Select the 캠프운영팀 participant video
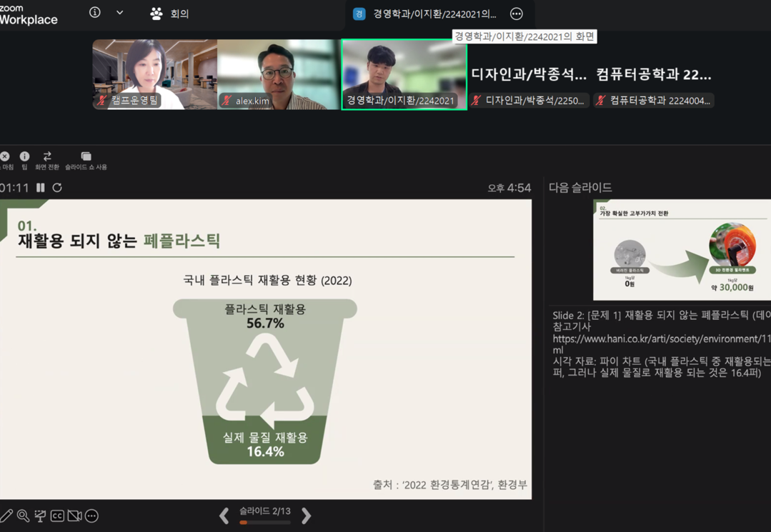This screenshot has width=771, height=532. tap(155, 74)
